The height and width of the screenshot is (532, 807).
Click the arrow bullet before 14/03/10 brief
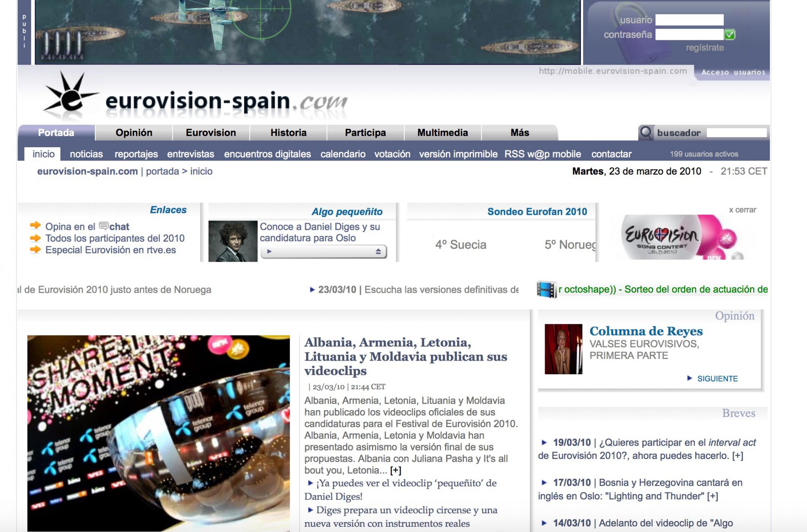point(544,523)
